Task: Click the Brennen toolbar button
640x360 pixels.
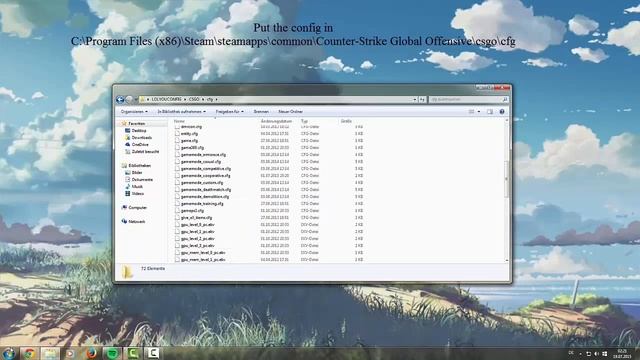Action: [261, 111]
